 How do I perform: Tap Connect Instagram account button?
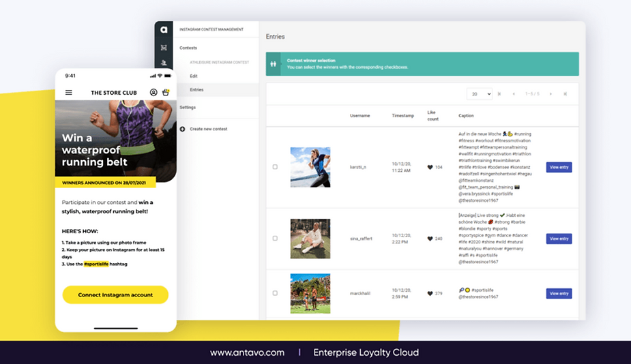click(x=115, y=295)
